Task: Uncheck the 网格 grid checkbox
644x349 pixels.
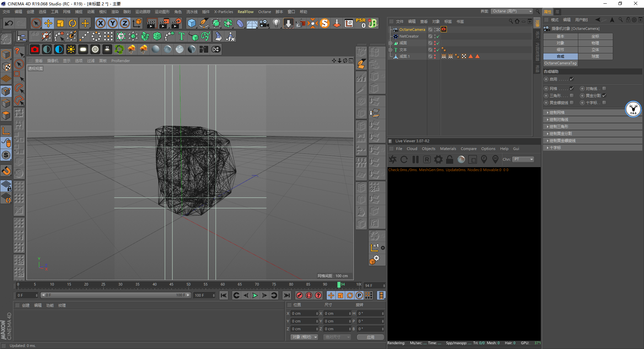Action: coord(572,89)
